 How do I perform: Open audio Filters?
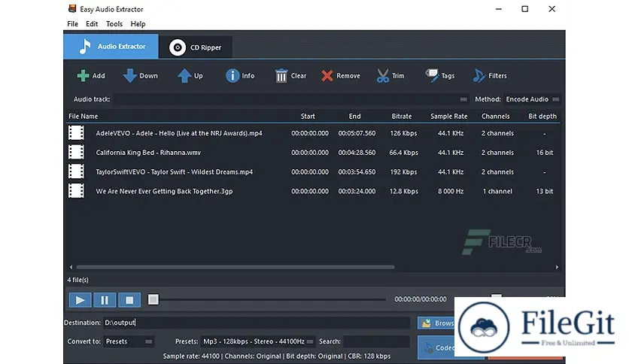click(x=490, y=75)
